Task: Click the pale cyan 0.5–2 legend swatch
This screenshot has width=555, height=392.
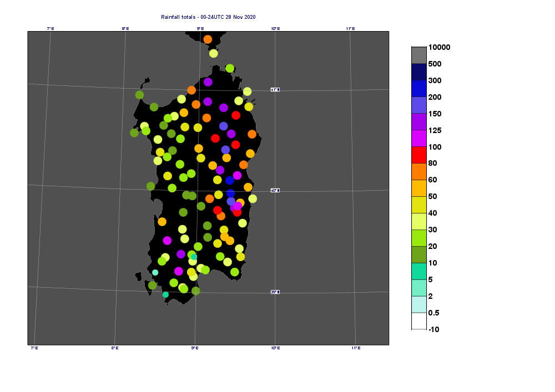Action: [x=418, y=304]
